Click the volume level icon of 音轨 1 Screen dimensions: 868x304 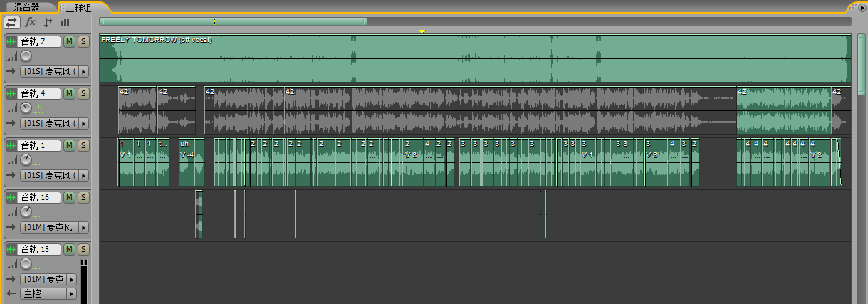pyautogui.click(x=11, y=159)
